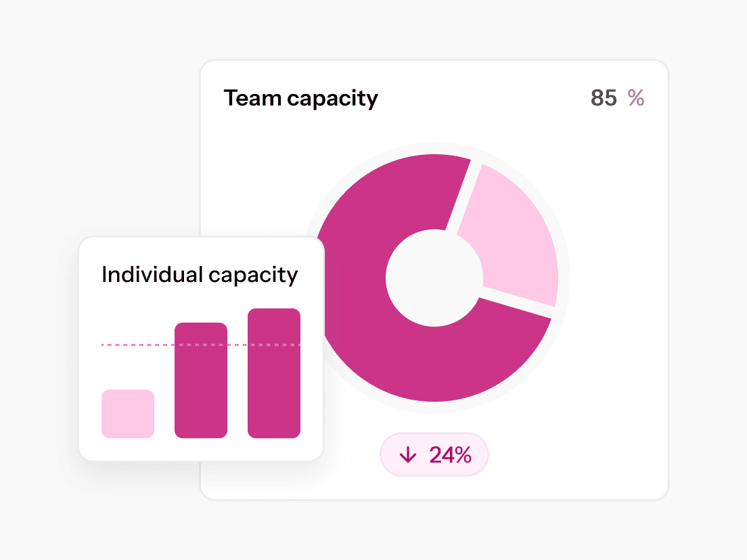Select the short light pink bar
The width and height of the screenshot is (747, 560).
pyautogui.click(x=128, y=414)
